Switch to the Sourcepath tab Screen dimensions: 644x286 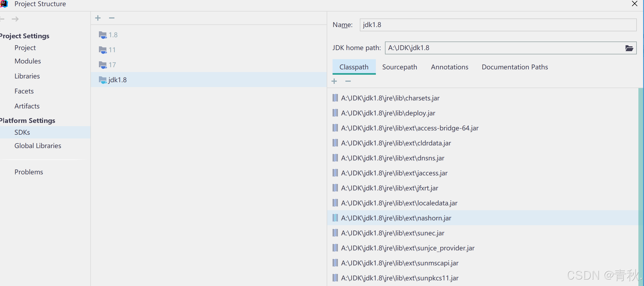coord(400,67)
